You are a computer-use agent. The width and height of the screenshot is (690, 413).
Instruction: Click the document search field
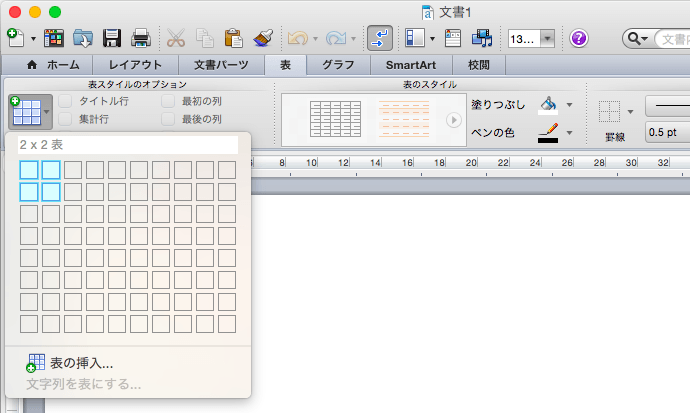(673, 39)
